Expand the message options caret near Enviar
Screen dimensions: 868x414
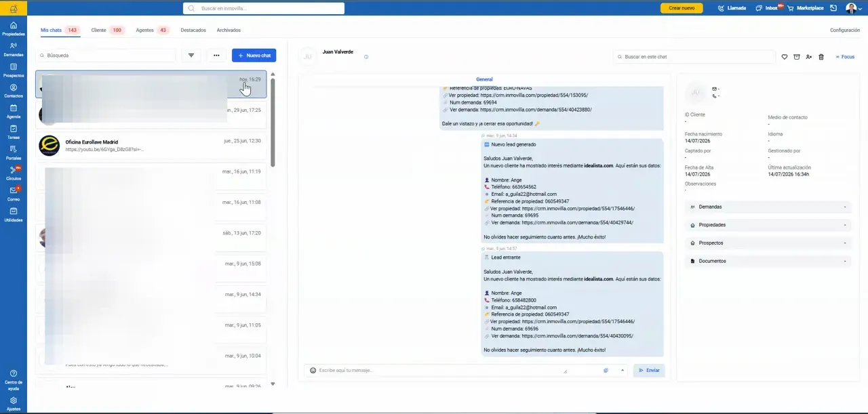coord(623,371)
